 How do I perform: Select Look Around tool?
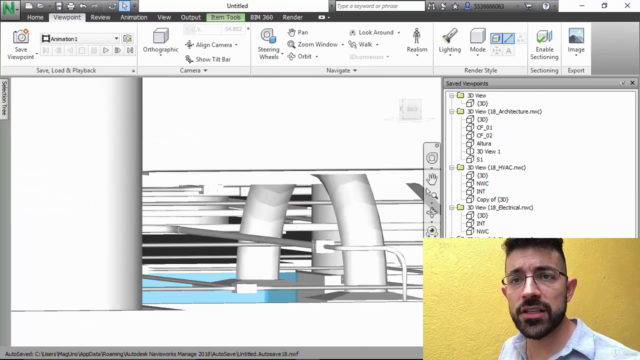click(371, 32)
